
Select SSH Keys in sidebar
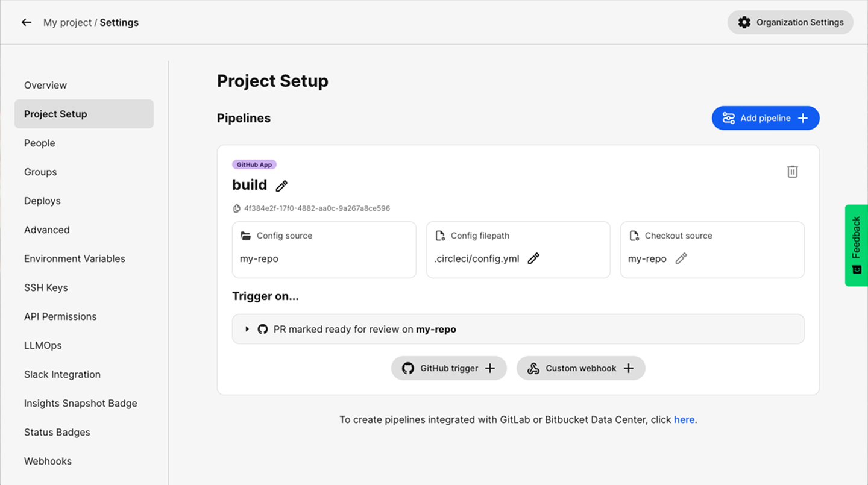coord(46,287)
